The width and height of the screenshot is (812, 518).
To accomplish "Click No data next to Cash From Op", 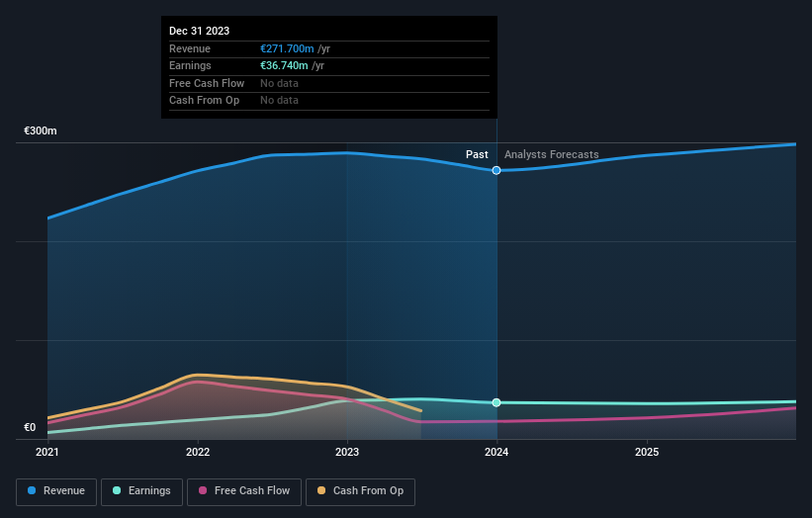I will tap(279, 101).
